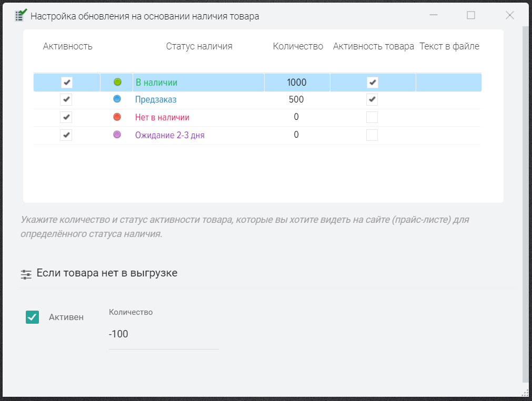Click the green dot for В наличии
This screenshot has width=532, height=401.
[x=117, y=82]
